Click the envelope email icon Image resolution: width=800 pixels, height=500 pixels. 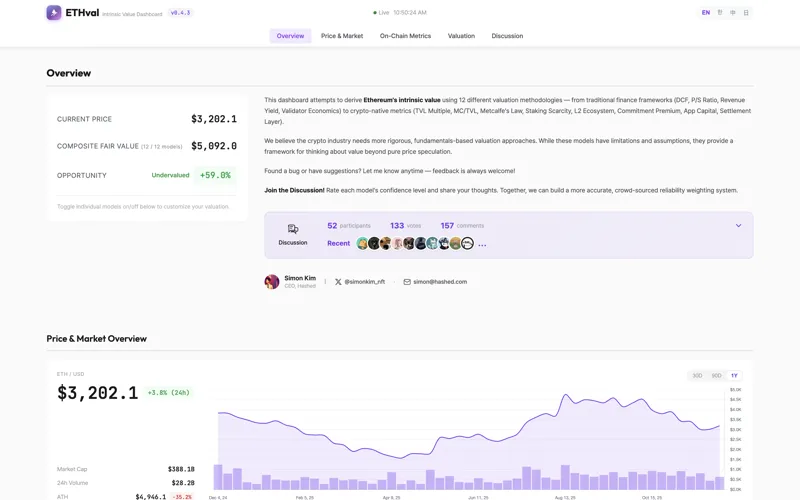[x=407, y=282]
